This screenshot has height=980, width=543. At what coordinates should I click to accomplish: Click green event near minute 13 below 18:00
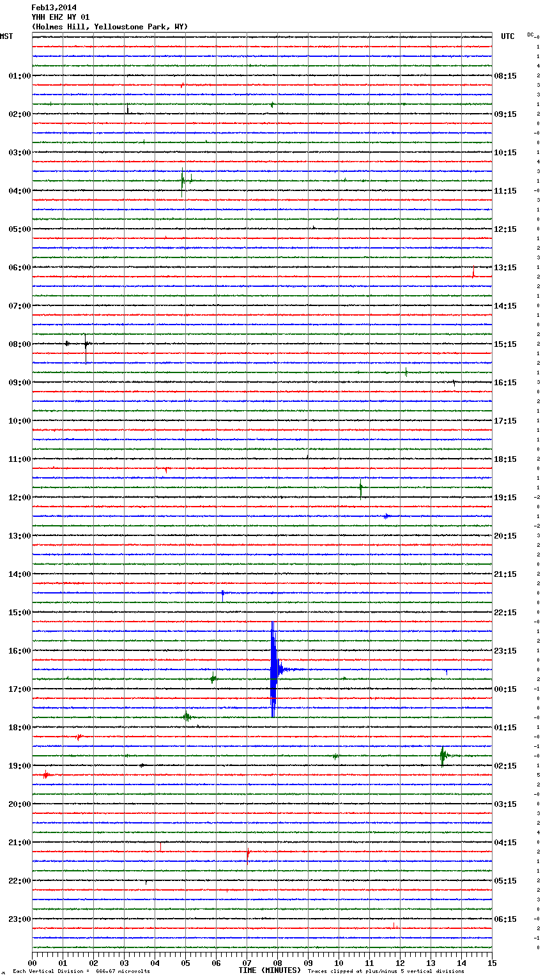click(x=443, y=756)
